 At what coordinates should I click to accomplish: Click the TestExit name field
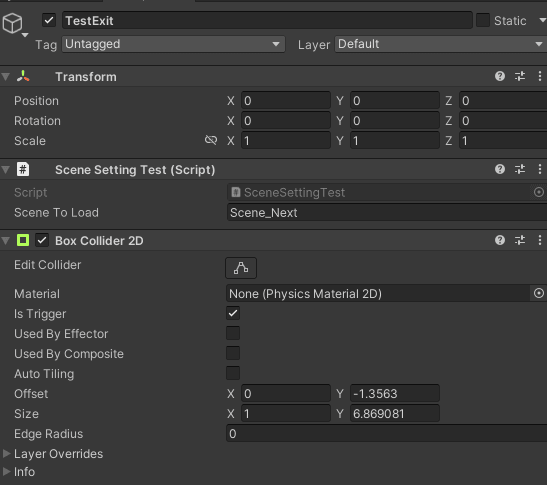click(x=267, y=20)
